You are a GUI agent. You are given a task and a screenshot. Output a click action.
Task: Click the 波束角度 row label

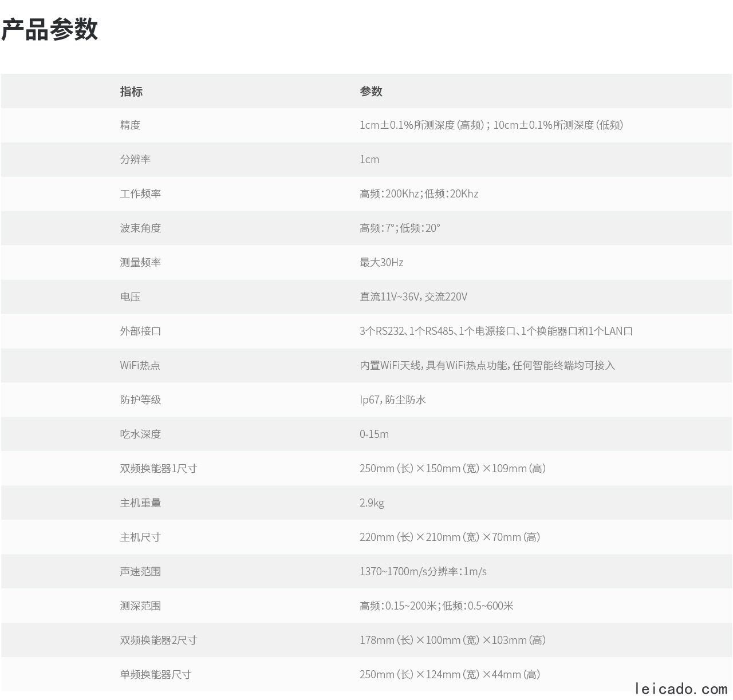140,228
